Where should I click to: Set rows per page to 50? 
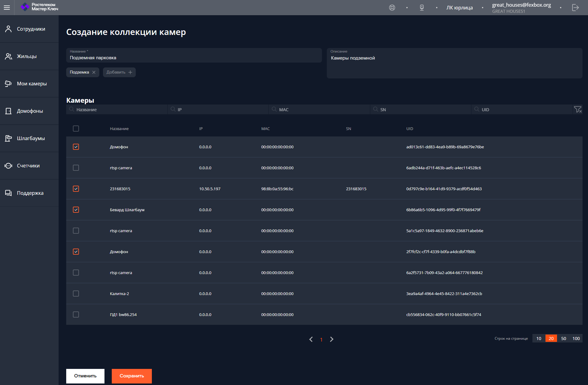pyautogui.click(x=564, y=339)
